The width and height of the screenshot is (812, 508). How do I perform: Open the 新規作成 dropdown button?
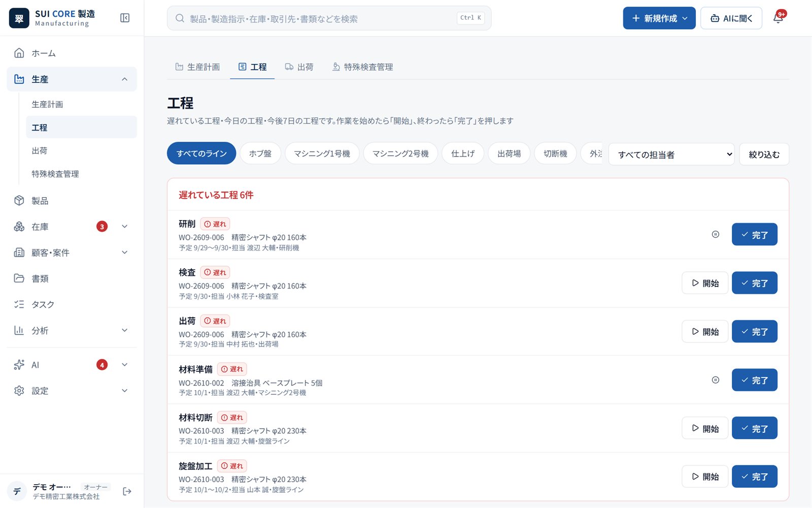click(x=659, y=18)
